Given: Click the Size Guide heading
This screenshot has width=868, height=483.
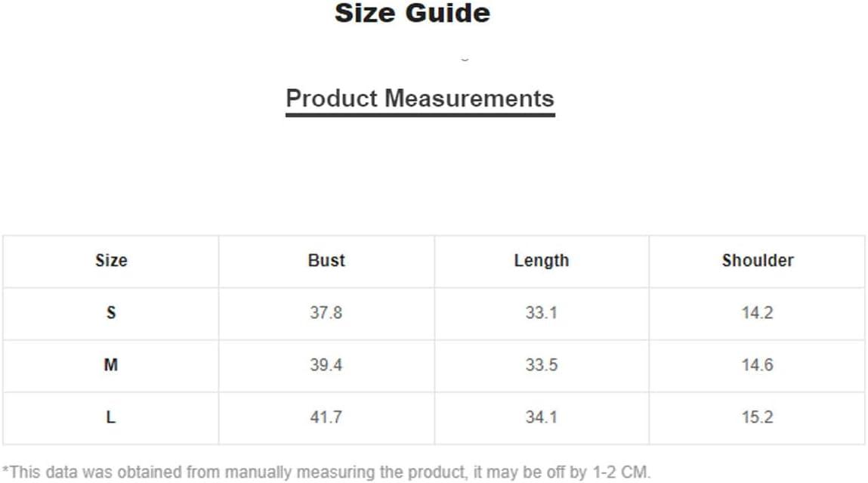Looking at the screenshot, I should [412, 14].
